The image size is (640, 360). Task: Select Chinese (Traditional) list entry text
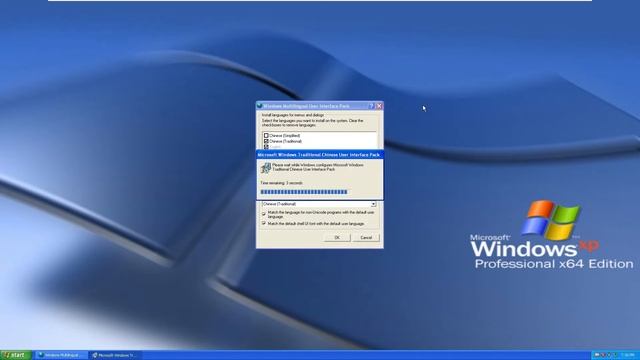pos(285,141)
